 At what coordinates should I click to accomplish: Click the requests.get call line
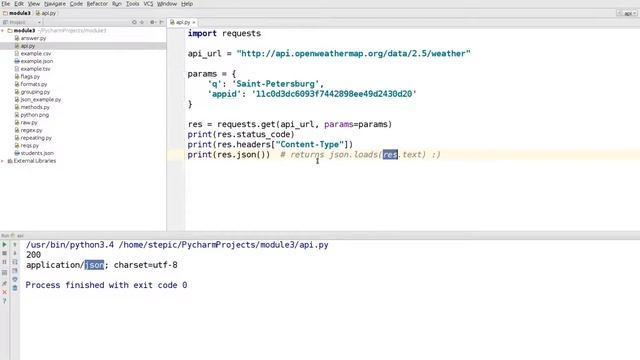click(290, 124)
